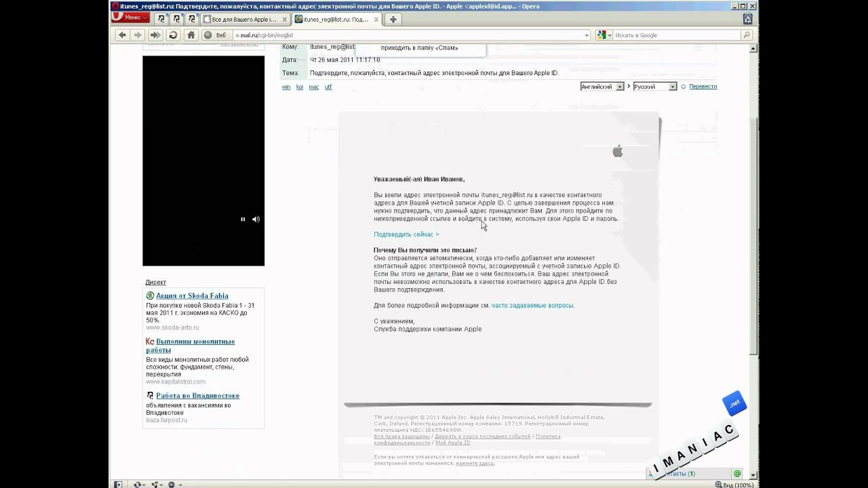Go forward to the next page
This screenshot has height=488, width=868.
pos(138,35)
